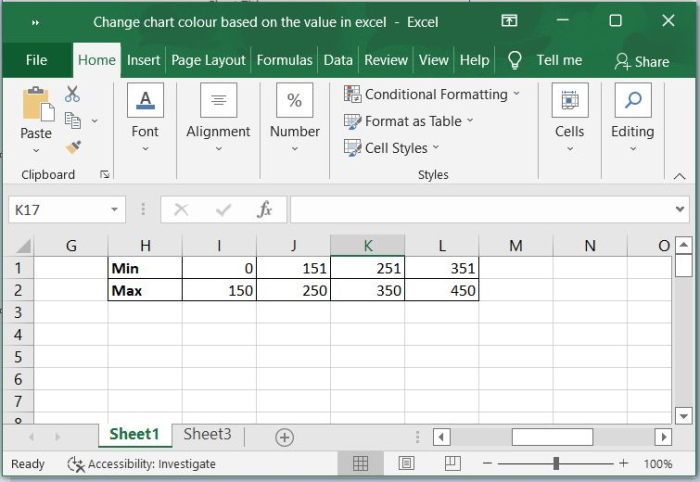Select column K header
Image resolution: width=700 pixels, height=482 pixels.
pos(367,245)
